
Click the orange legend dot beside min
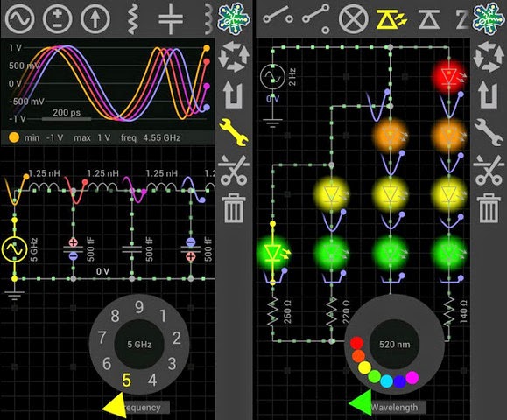coord(14,137)
